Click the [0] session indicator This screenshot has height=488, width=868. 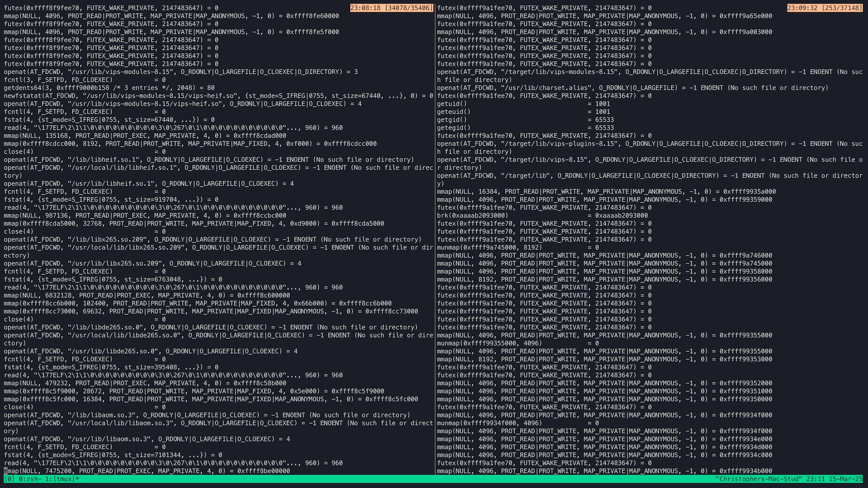(x=9, y=479)
